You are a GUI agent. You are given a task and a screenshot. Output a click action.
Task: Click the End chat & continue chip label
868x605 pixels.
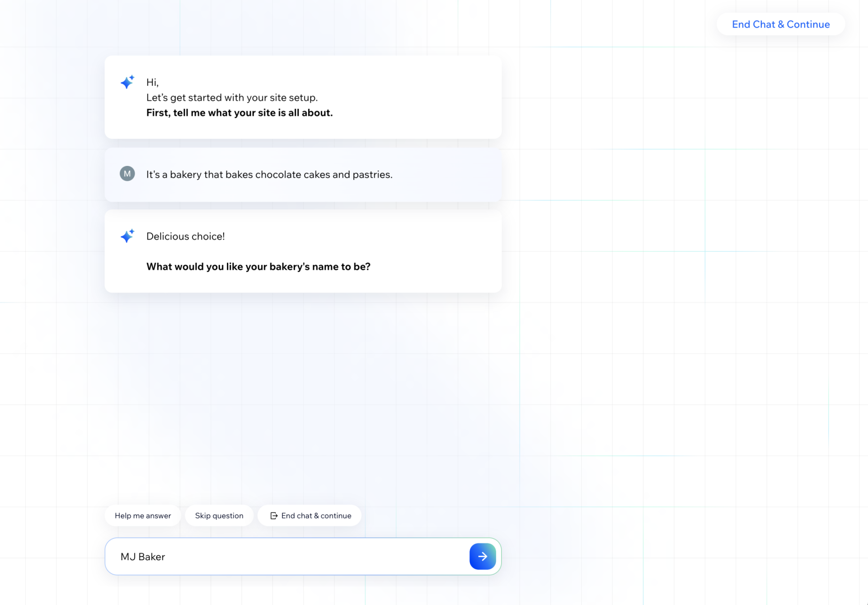pyautogui.click(x=316, y=515)
